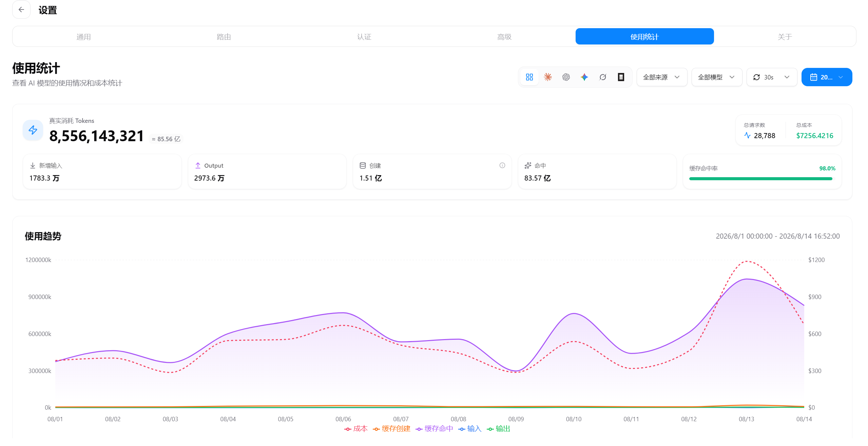Filter by the Gemini sparkle icon
Screen dimensions: 868x446
coord(584,77)
